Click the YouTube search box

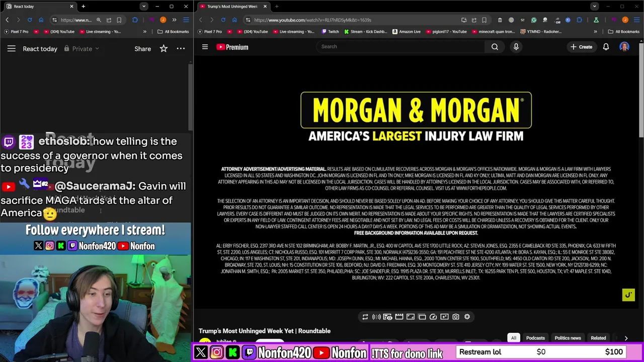(x=400, y=47)
